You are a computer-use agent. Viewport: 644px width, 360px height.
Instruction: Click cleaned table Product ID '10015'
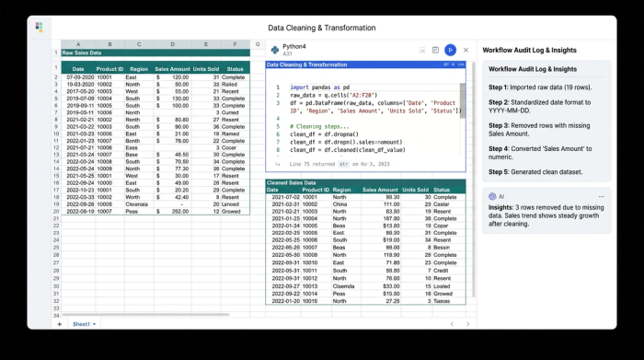click(310, 301)
